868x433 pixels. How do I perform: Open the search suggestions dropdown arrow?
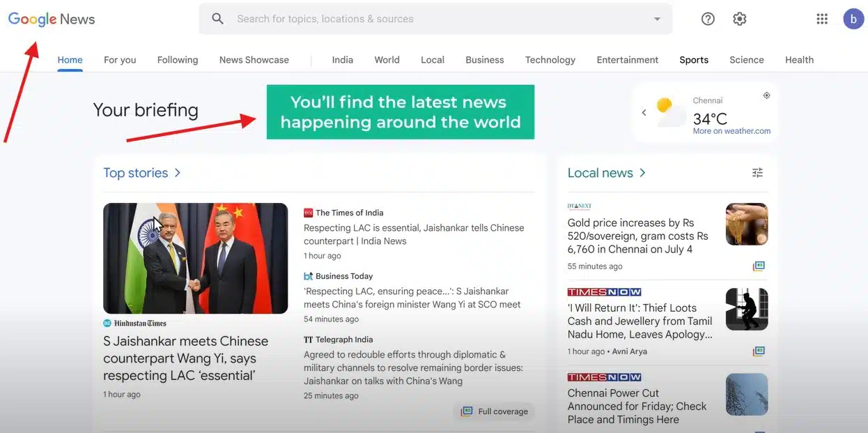point(656,19)
